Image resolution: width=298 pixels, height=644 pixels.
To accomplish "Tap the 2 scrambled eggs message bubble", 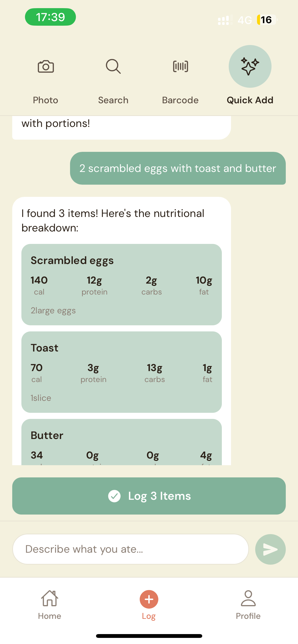I will pos(178,168).
